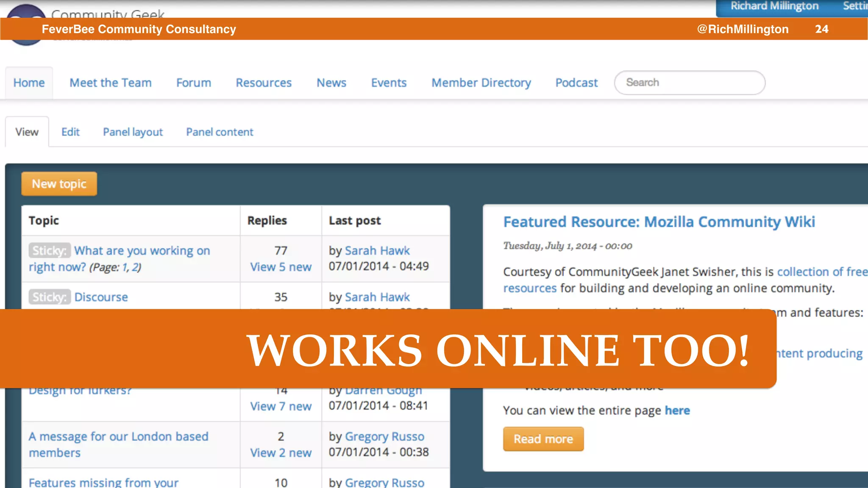Open the Events page
Image resolution: width=868 pixels, height=488 pixels.
click(x=389, y=83)
